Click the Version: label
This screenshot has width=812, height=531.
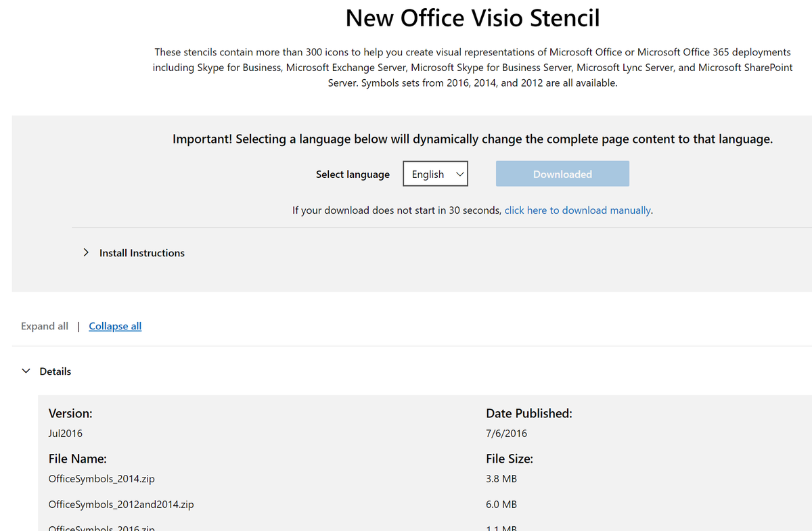pyautogui.click(x=70, y=413)
